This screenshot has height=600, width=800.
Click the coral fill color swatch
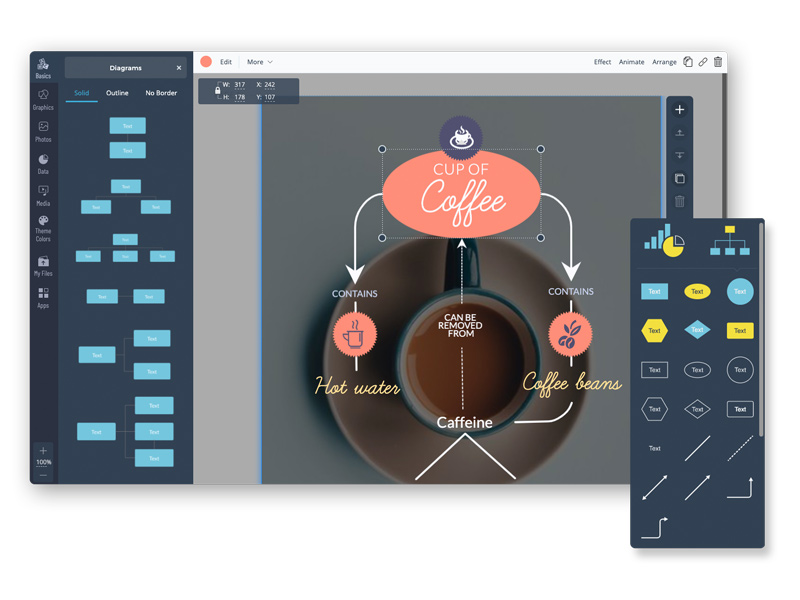click(x=206, y=62)
